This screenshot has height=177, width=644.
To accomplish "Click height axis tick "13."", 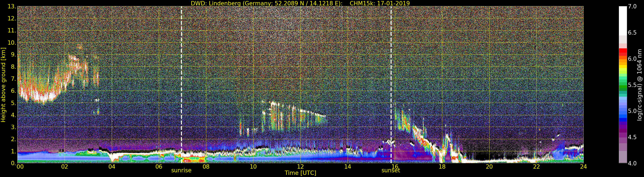I will (x=12, y=6).
